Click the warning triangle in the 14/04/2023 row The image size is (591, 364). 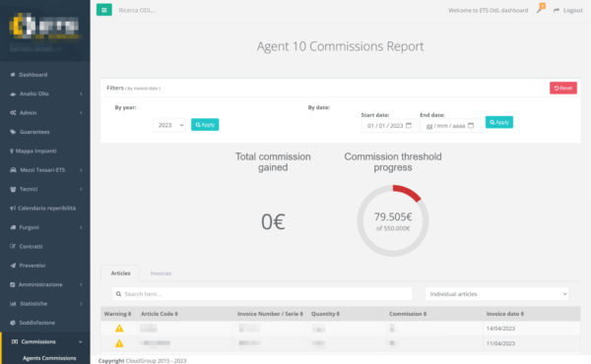coord(119,329)
